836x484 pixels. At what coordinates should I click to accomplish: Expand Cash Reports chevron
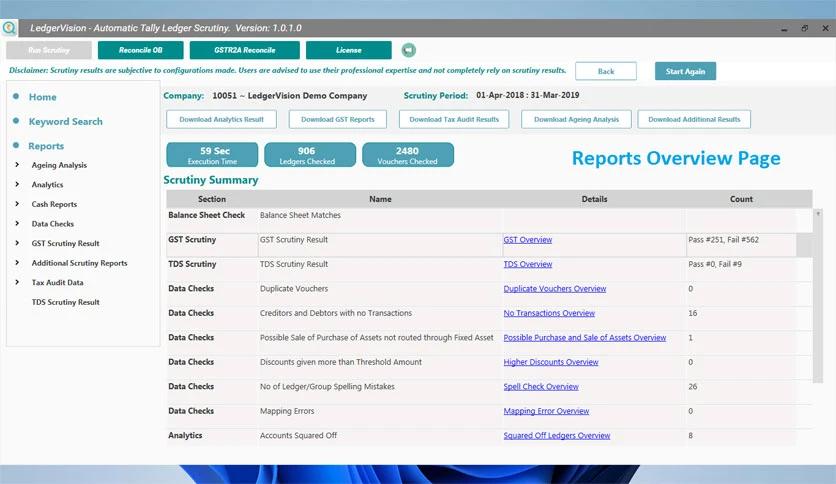(x=17, y=204)
